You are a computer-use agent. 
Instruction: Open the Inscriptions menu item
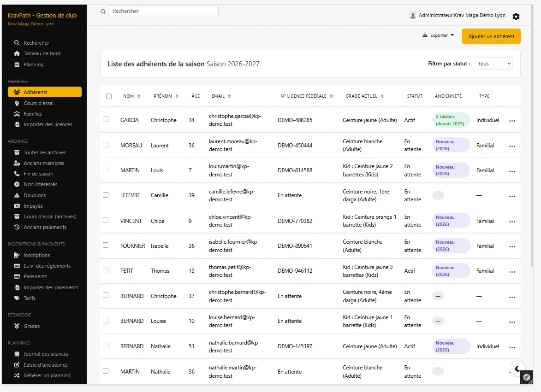36,255
